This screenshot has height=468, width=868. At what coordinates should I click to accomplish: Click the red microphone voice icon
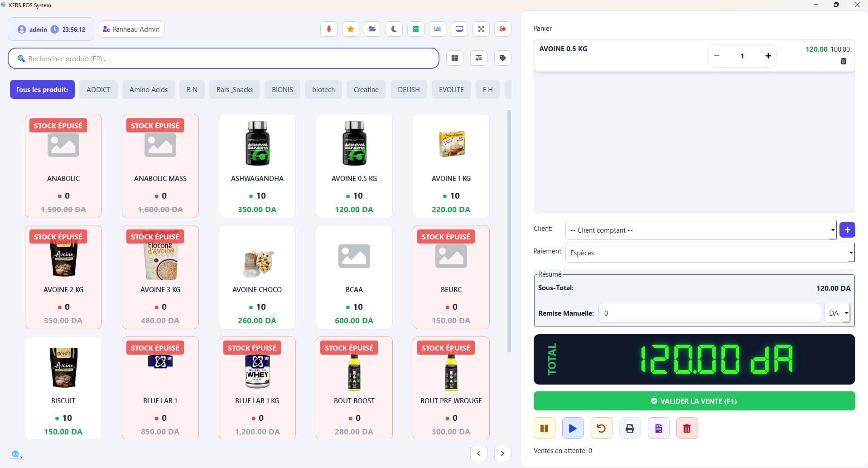coord(328,29)
